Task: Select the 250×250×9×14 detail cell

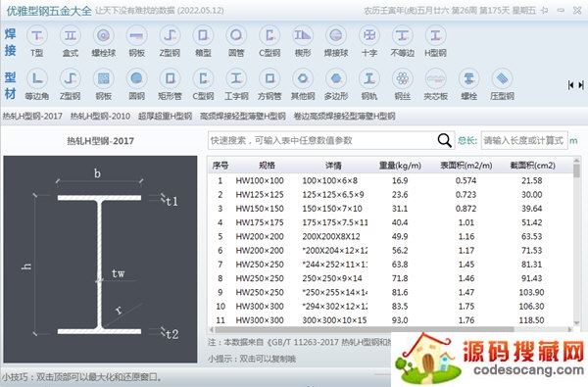Action: click(332, 278)
